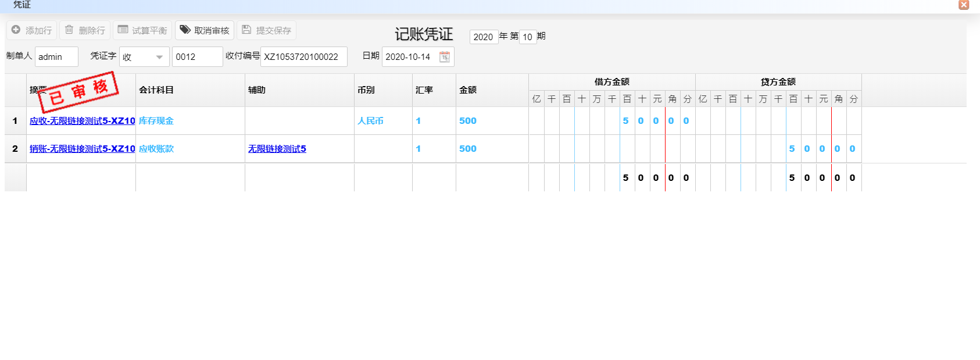
Task: Click the 已审核 red stamp
Action: [78, 92]
